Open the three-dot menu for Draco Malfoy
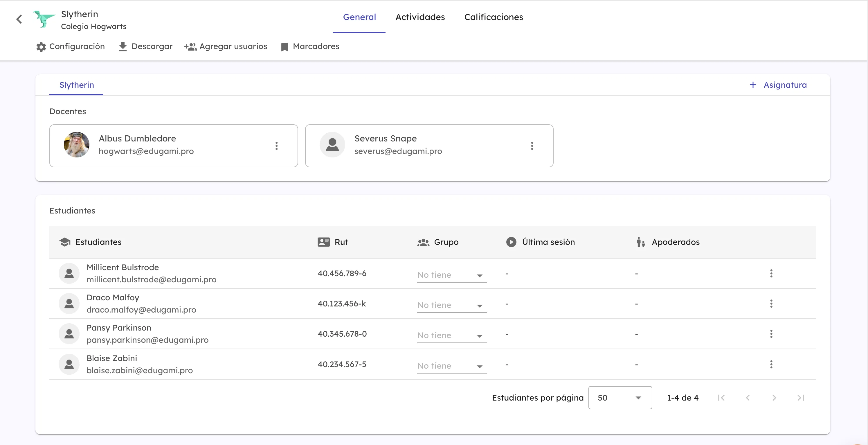Screen dimensions: 868x445 (x=771, y=304)
